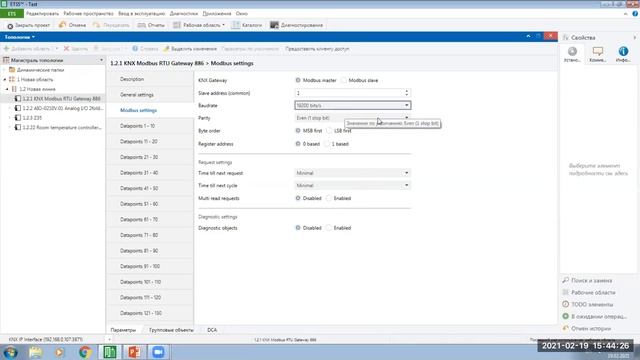
Task: Select Modbus slave radio button
Action: point(344,80)
